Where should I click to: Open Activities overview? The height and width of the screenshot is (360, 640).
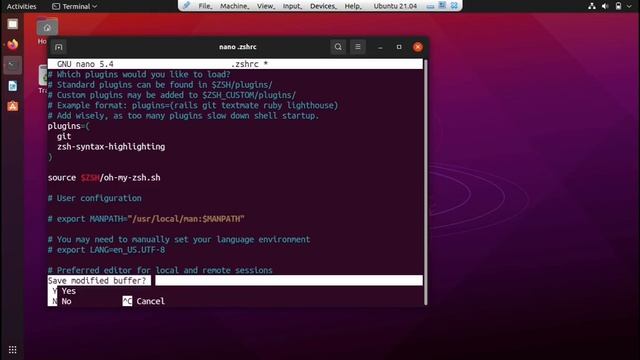point(21,6)
